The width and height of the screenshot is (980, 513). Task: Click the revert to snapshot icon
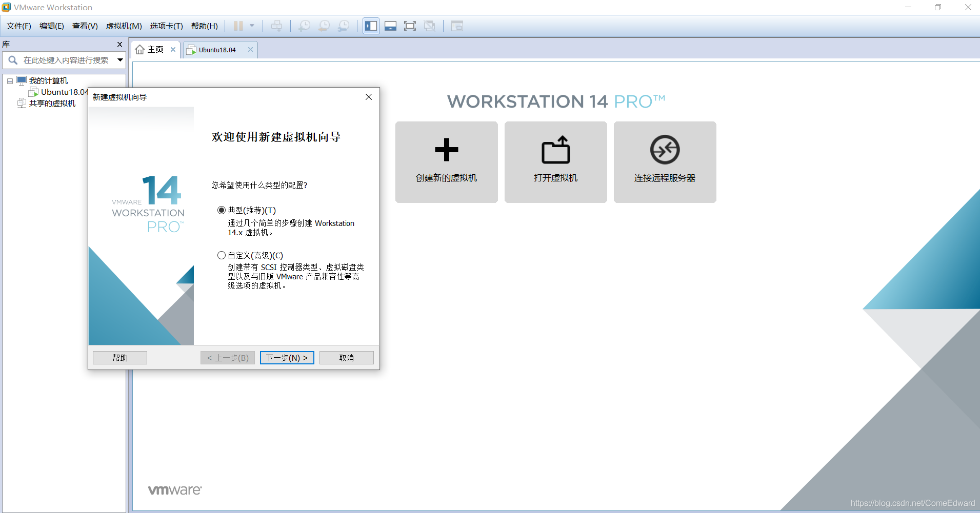tap(324, 26)
